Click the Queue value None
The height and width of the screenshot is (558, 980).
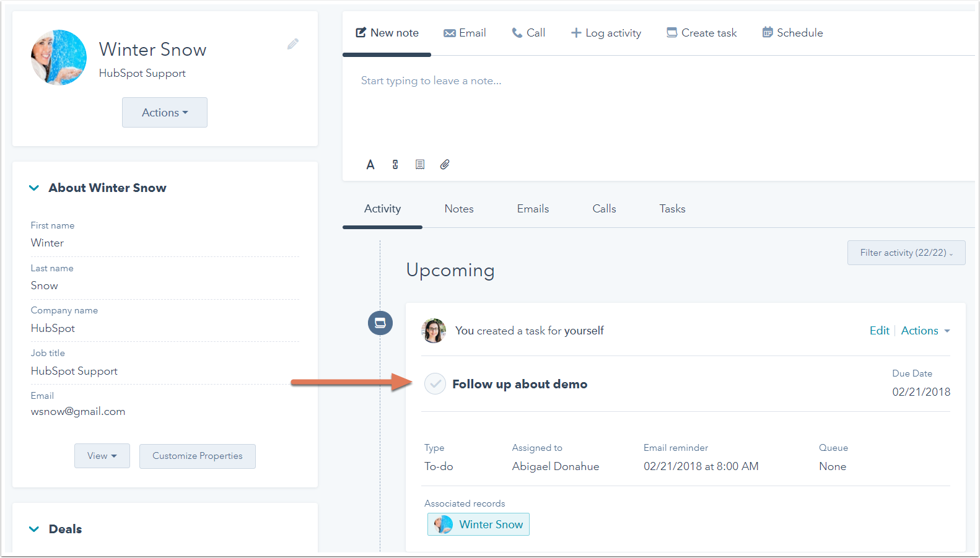point(833,466)
